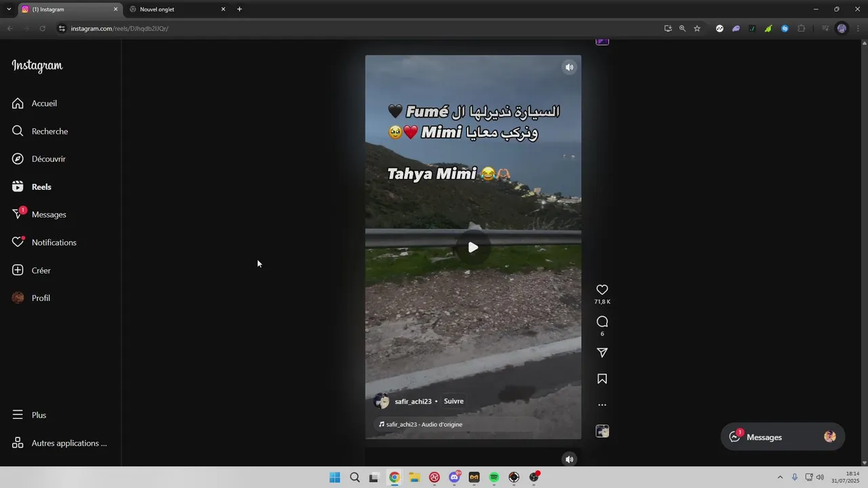Click safir_achi23 avatar on the reel
This screenshot has height=488, width=868.
click(382, 401)
